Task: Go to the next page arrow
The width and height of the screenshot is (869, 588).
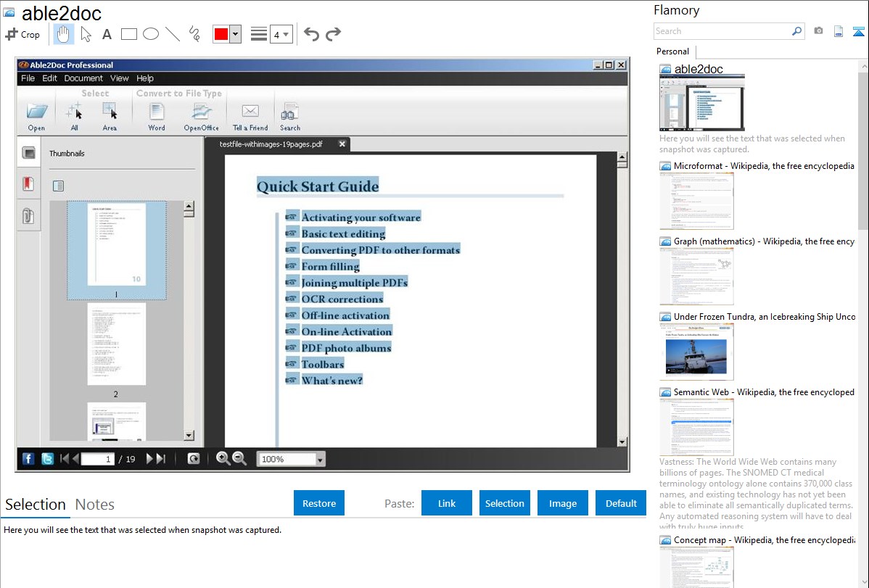Action: (x=149, y=459)
